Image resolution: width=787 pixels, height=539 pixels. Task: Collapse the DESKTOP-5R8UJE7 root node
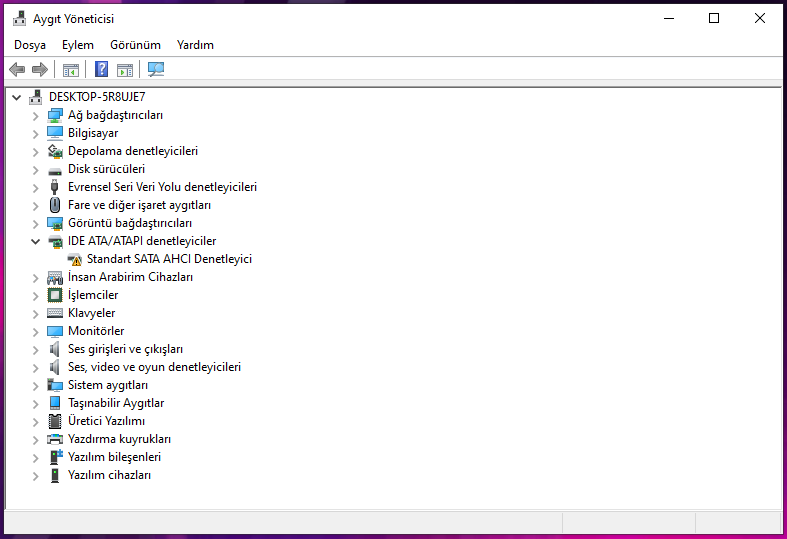click(17, 97)
